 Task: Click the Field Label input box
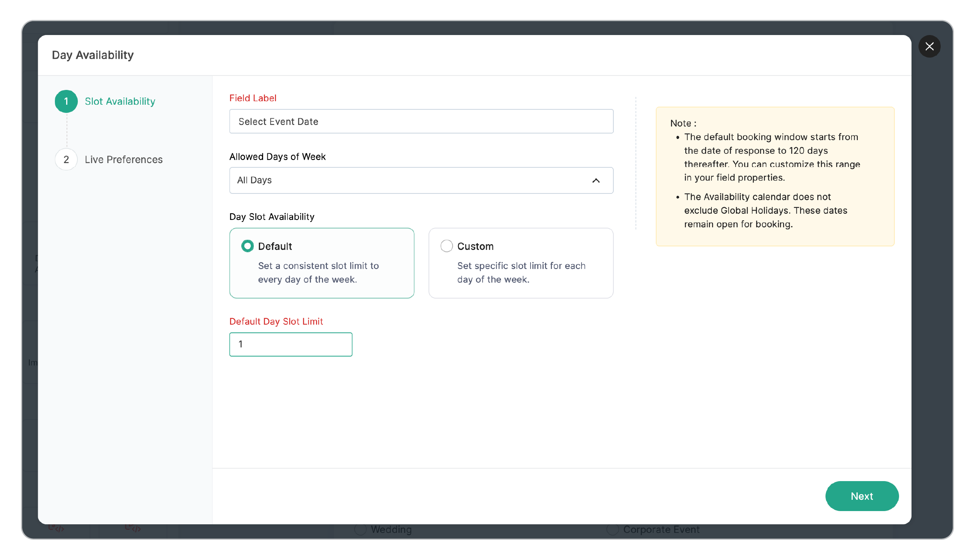coord(421,121)
